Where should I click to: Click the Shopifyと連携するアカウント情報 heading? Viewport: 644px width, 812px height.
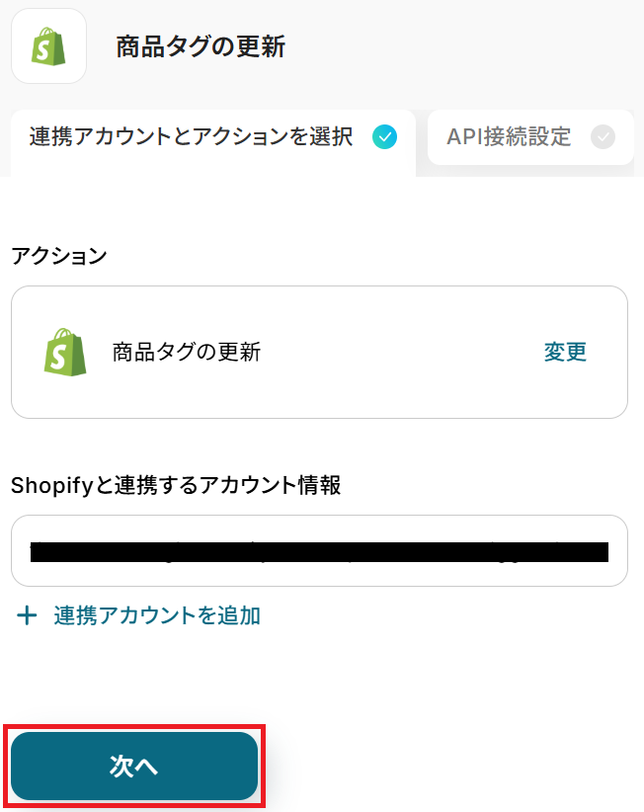[176, 485]
